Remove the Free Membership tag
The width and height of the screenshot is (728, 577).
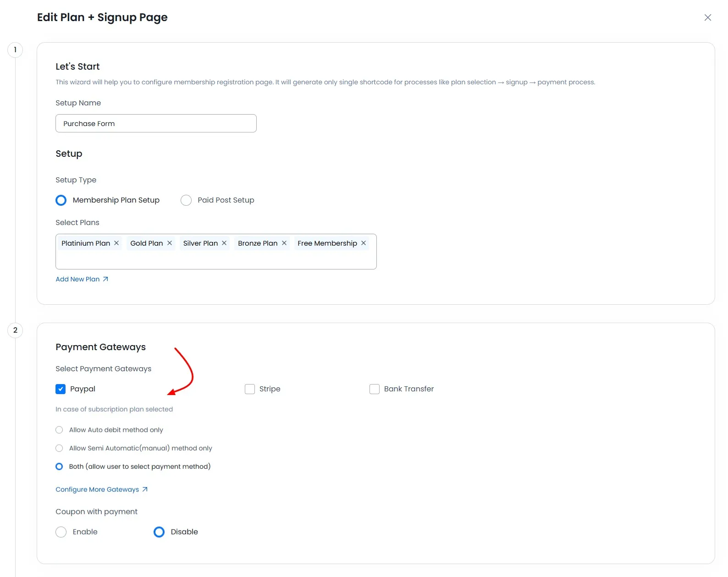pyautogui.click(x=363, y=243)
